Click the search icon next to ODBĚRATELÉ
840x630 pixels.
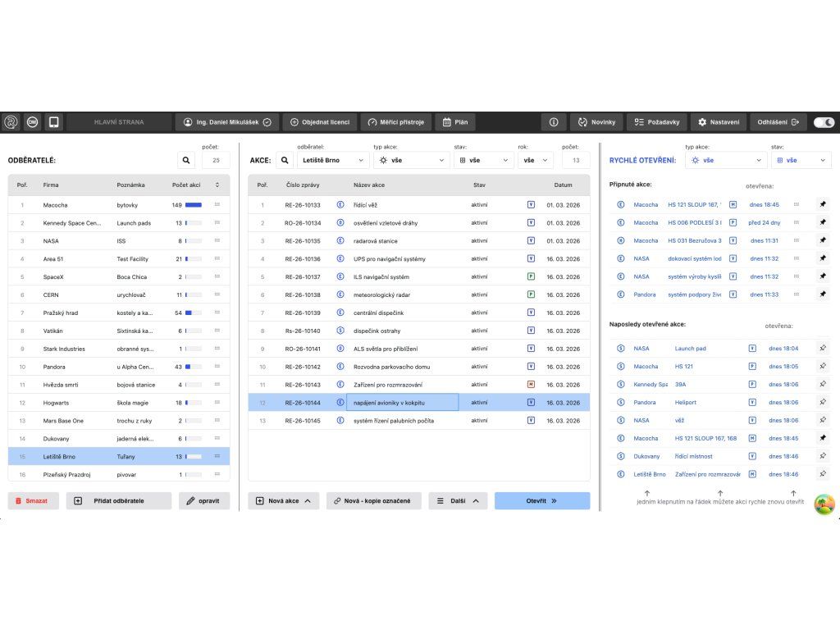186,161
